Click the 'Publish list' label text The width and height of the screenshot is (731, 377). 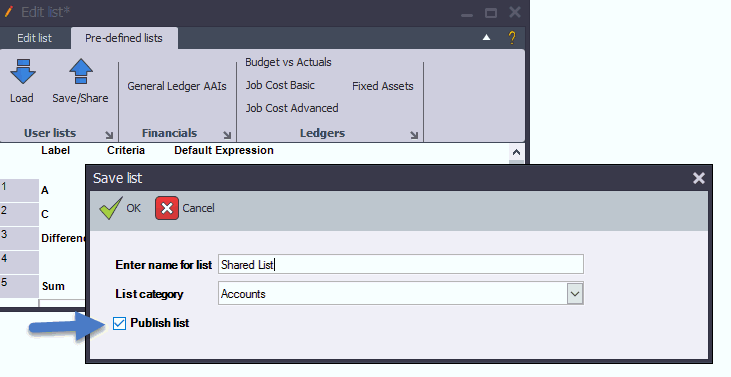160,323
